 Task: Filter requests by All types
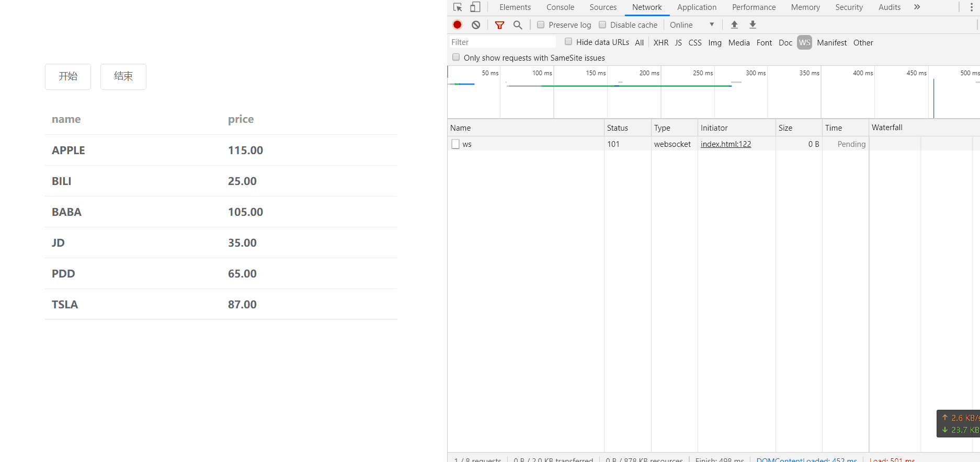(x=639, y=43)
